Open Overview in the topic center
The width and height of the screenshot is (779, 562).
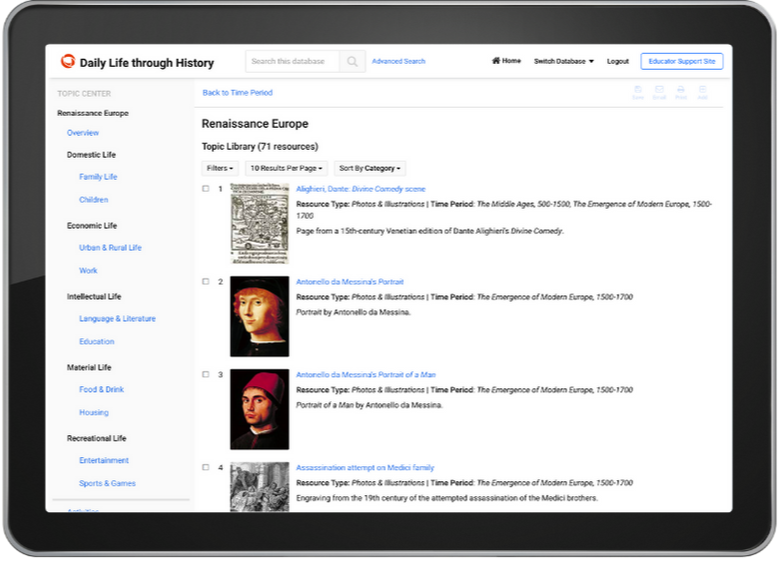[x=83, y=133]
